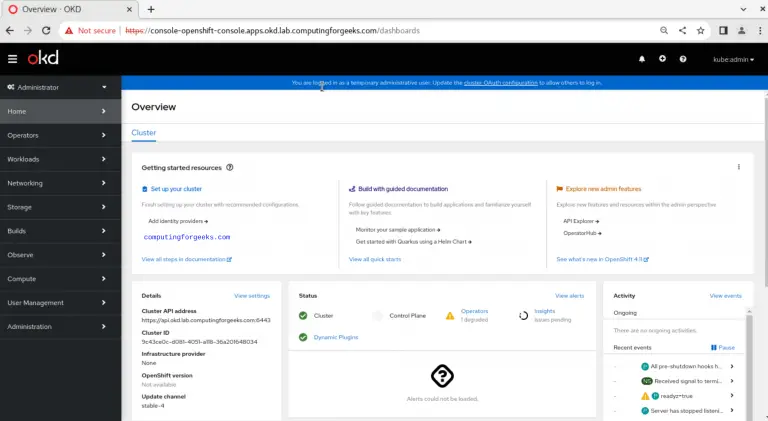Pause the recent events stream
Image resolution: width=768 pixels, height=421 pixels.
pos(723,347)
